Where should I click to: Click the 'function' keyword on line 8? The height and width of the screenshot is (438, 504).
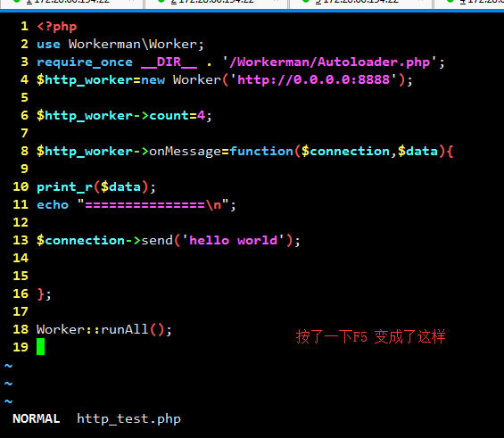point(261,151)
